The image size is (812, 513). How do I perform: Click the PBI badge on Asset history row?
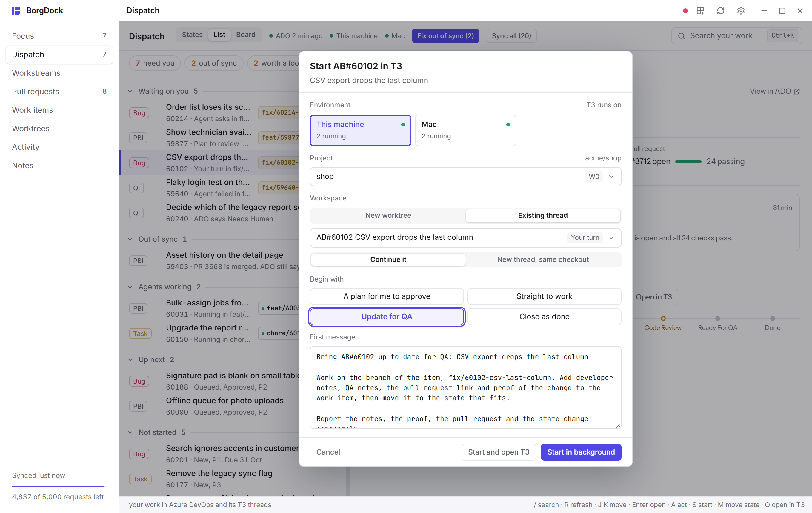coord(138,261)
